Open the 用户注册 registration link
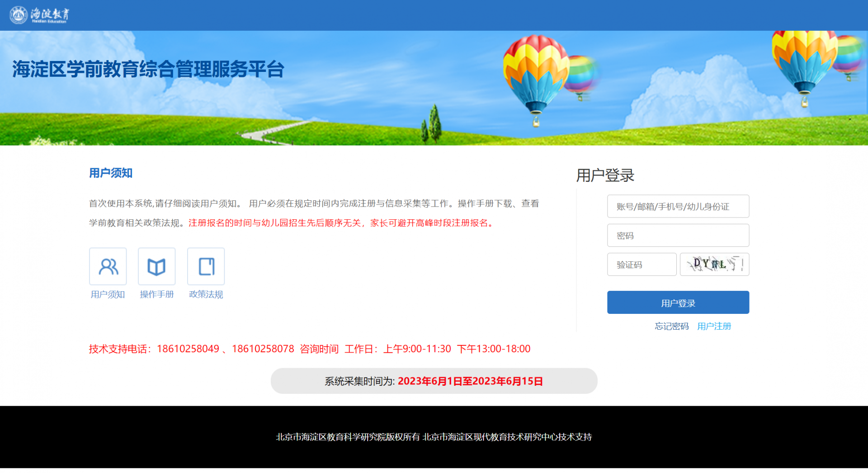Viewport: 868px width, 473px height. [x=714, y=326]
